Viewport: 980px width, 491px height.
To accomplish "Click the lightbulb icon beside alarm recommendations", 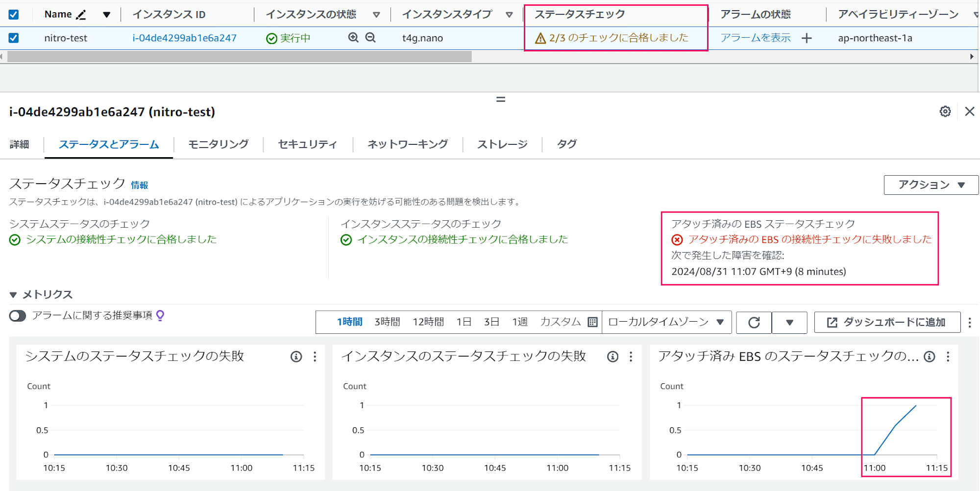I will [x=160, y=316].
